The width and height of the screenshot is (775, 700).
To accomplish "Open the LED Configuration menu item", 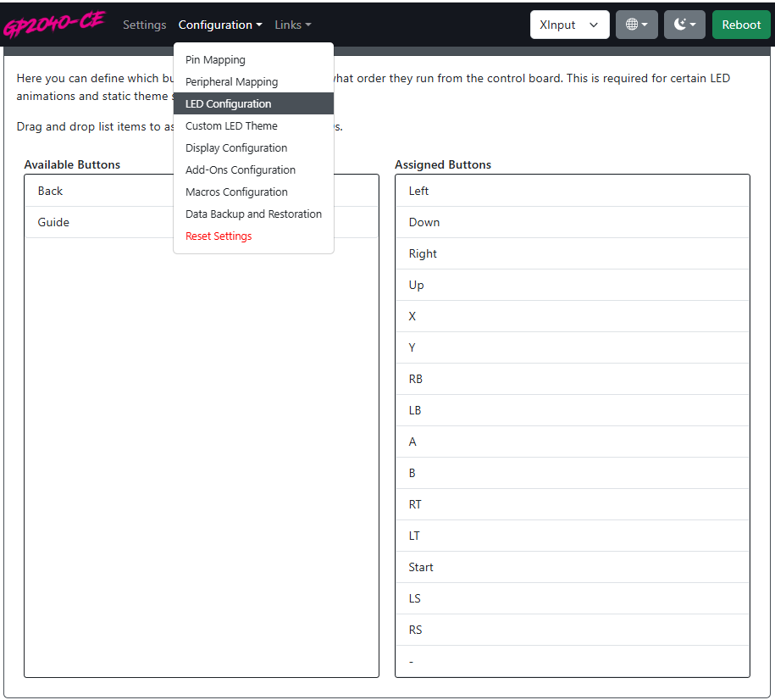I will pyautogui.click(x=228, y=104).
